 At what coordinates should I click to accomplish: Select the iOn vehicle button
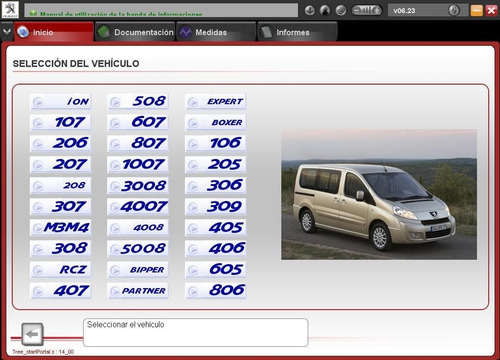pos(60,102)
